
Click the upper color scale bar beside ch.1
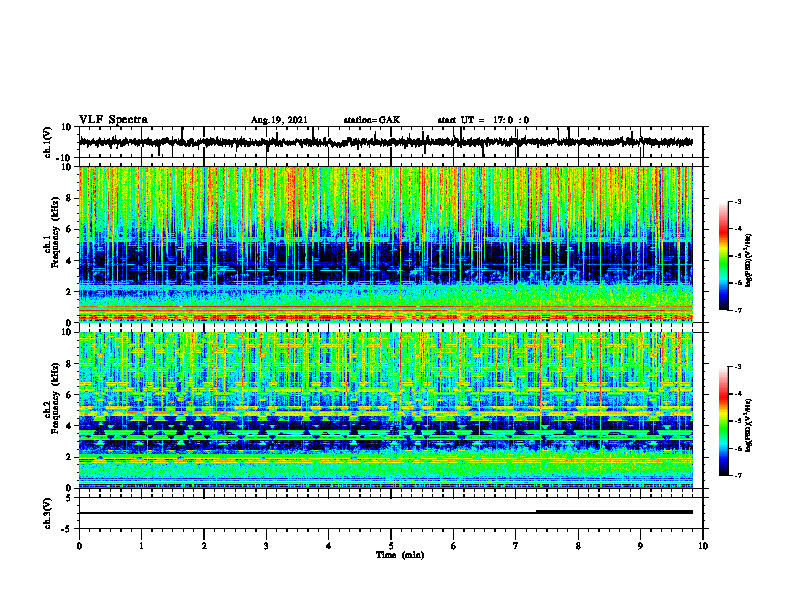pyautogui.click(x=724, y=256)
